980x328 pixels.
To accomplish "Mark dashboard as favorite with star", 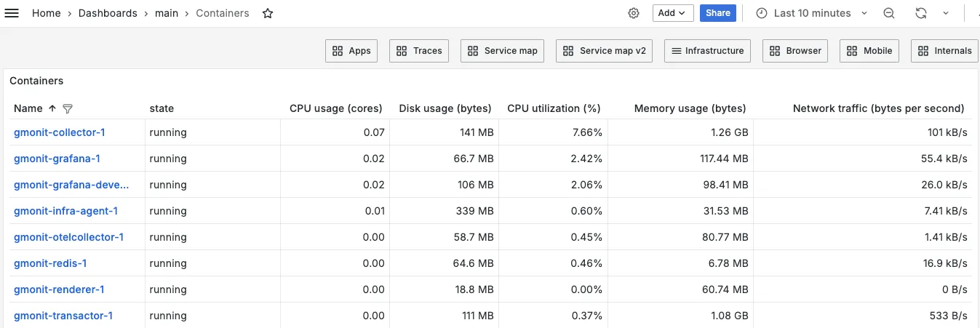I will click(x=268, y=13).
